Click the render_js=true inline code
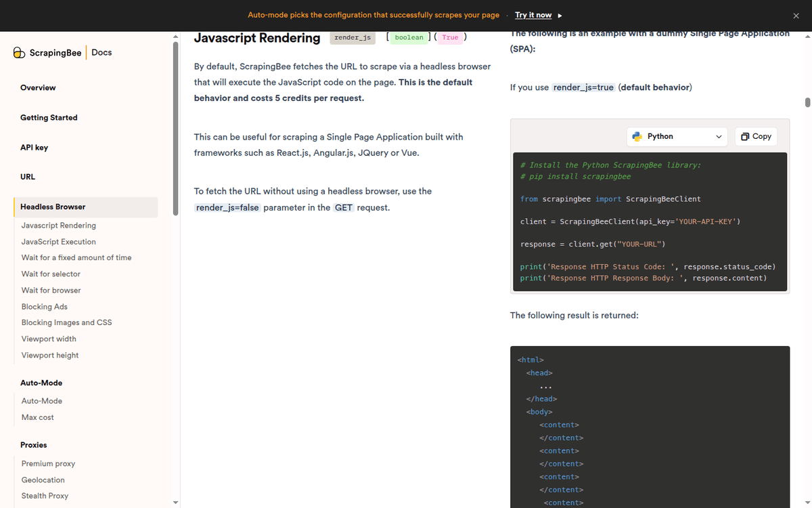This screenshot has height=508, width=812. tap(583, 87)
